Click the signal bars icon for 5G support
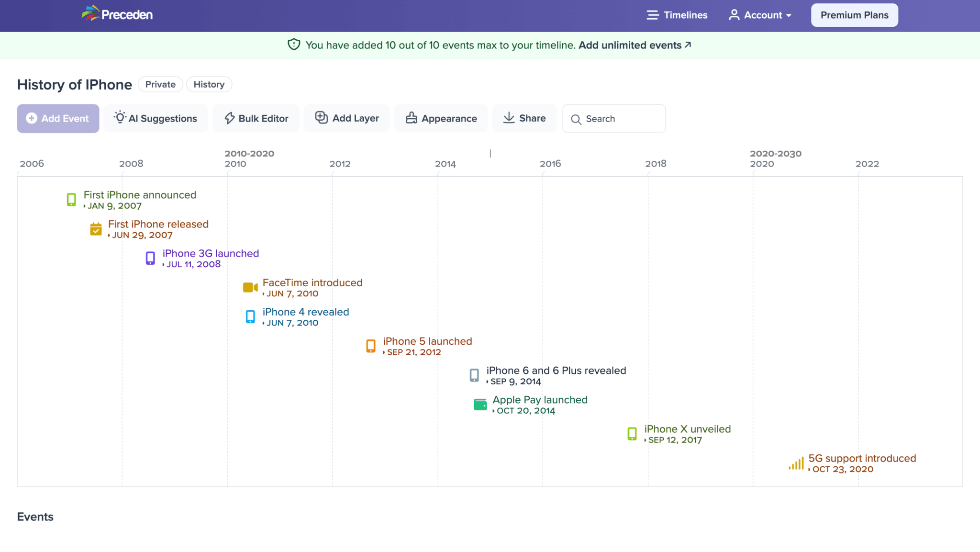This screenshot has width=980, height=552. 796,463
